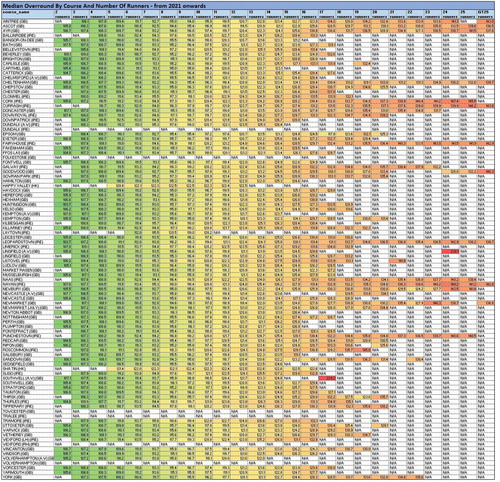Click the MUSSELBURGH (GB) course name
Image resolution: width=500 pixels, height=482 pixels.
pyautogui.click(x=20, y=275)
